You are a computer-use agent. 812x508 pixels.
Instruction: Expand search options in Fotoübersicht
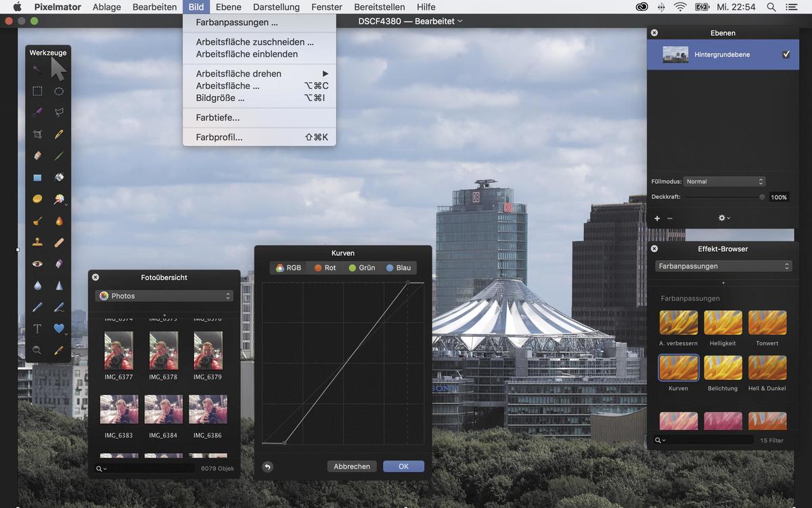point(101,469)
